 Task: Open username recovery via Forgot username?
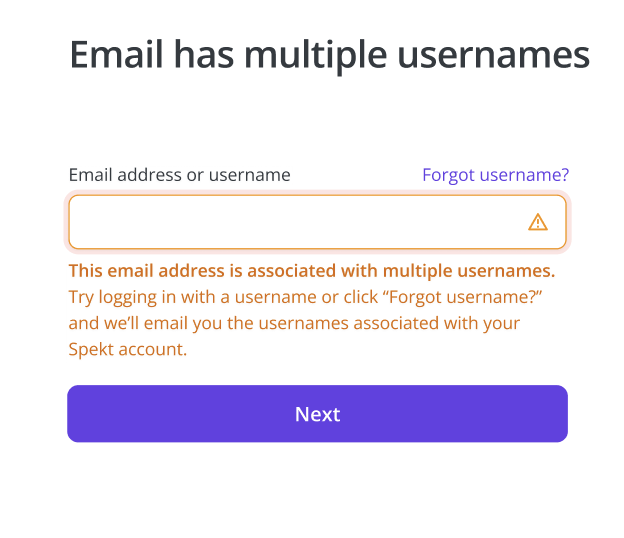pos(495,175)
